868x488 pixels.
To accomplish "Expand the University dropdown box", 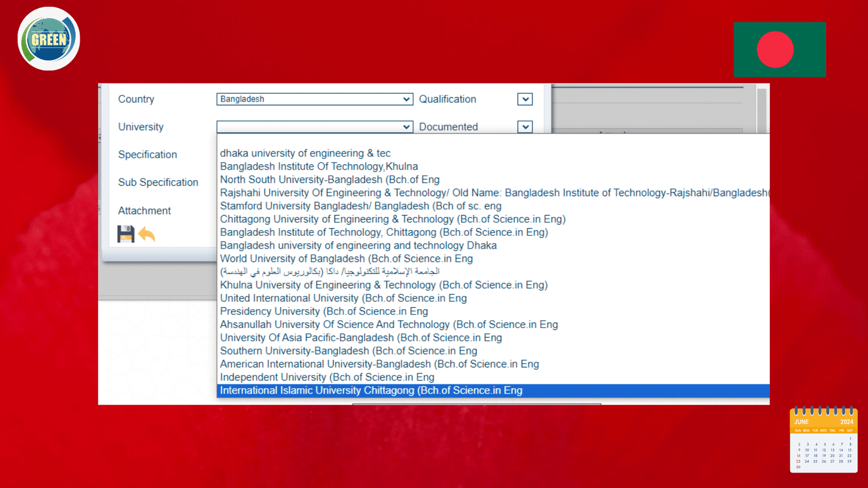I will (x=315, y=127).
